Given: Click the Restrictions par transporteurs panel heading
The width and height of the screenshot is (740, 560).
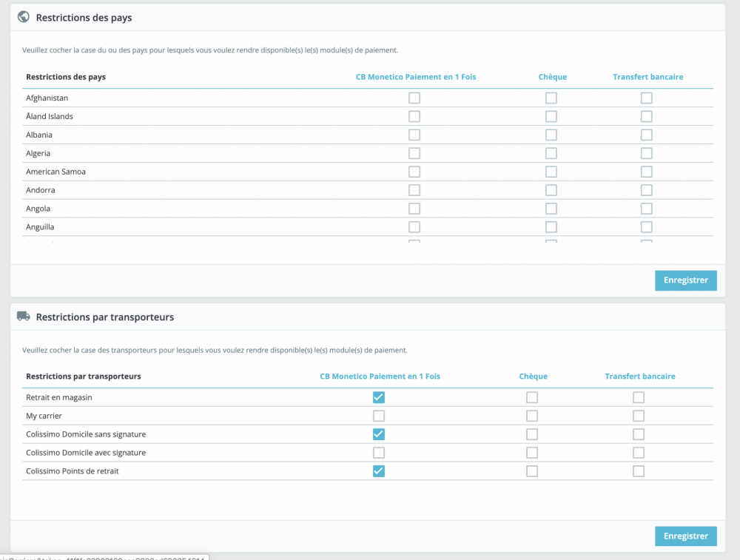Looking at the screenshot, I should 105,317.
